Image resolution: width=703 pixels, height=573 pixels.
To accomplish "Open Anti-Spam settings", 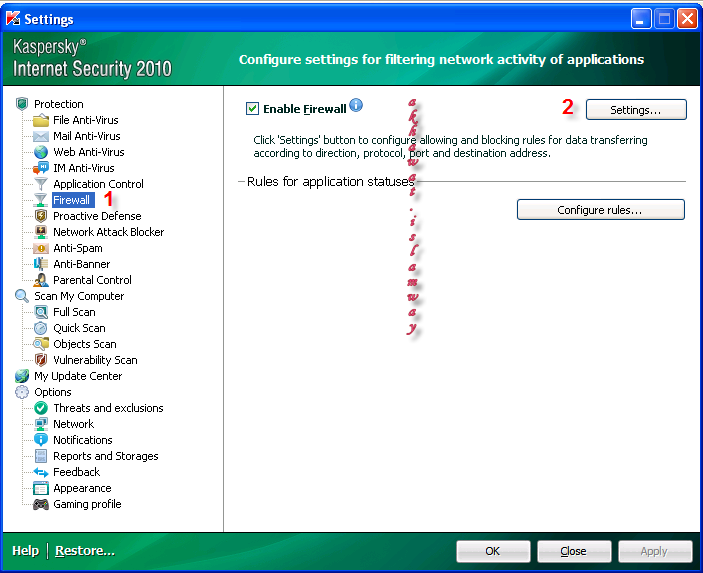I will (78, 248).
